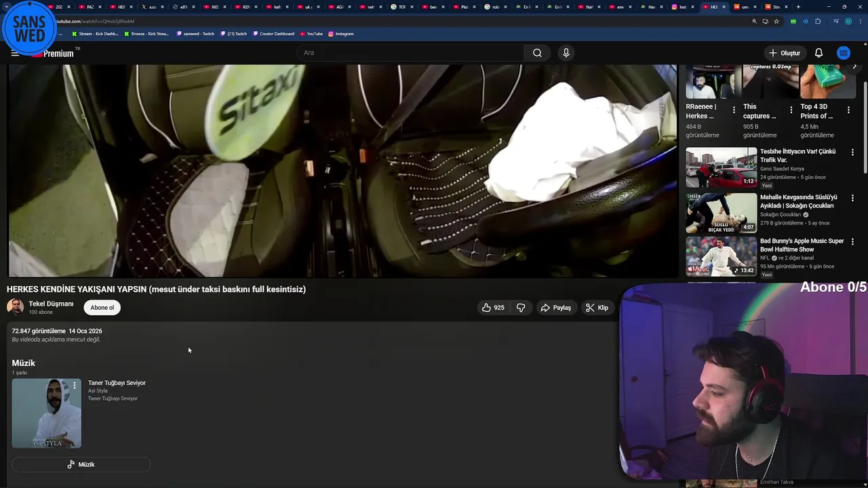Open the YouTube guide hamburger menu
The height and width of the screenshot is (488, 868).
coord(15,53)
